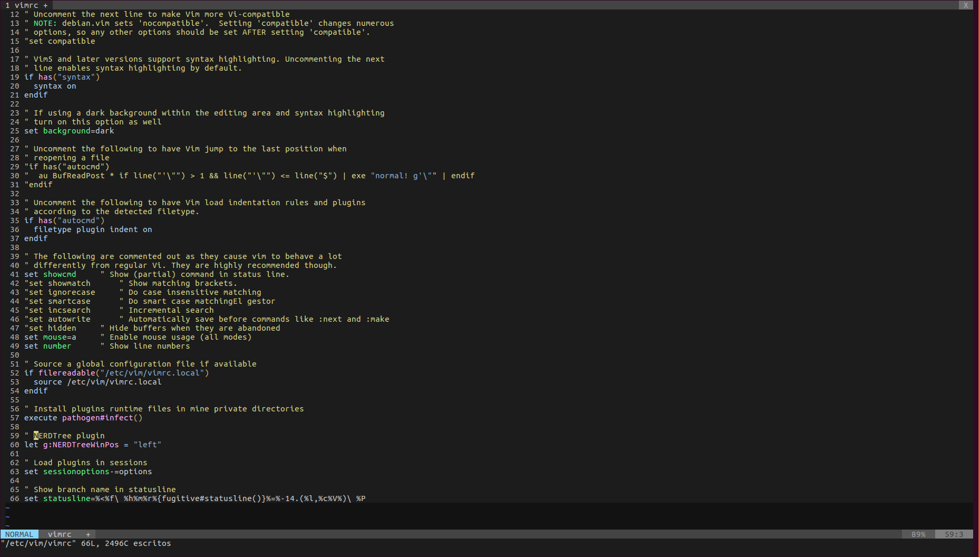Click 'set sessionoptions-=options' line

[x=88, y=472]
